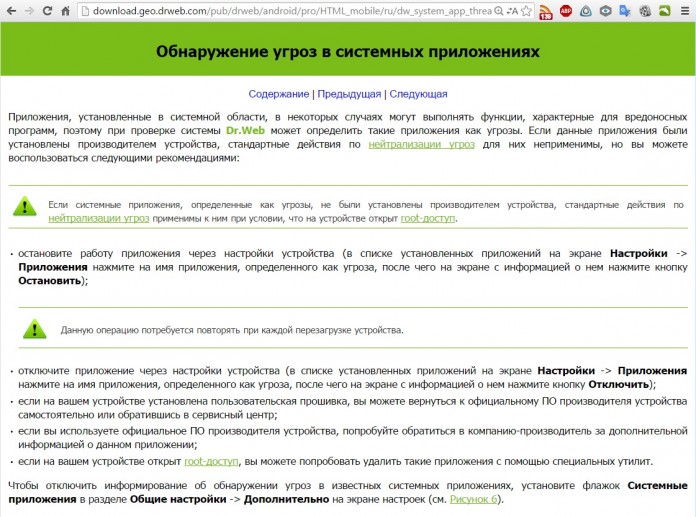This screenshot has height=517, width=696.
Task: Open the Google Translate extension
Action: tap(625, 12)
